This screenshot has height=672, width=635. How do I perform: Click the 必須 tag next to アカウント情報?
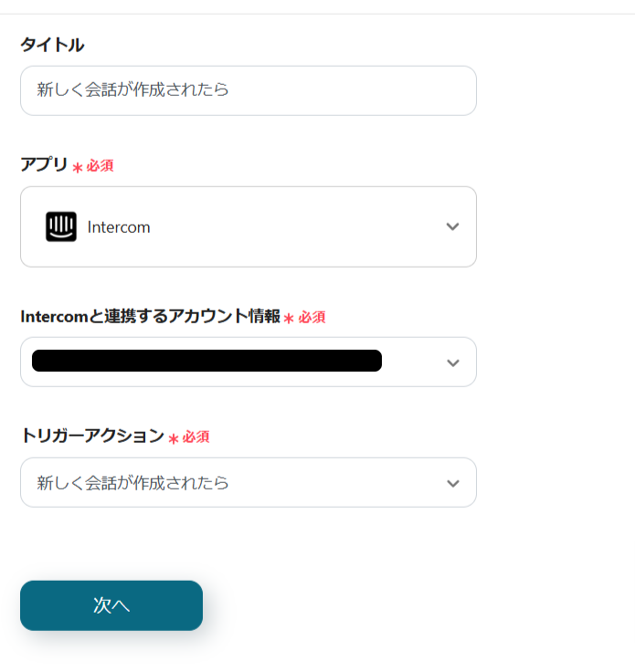pos(312,318)
